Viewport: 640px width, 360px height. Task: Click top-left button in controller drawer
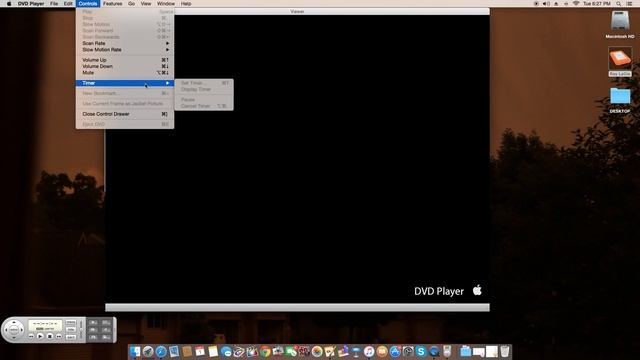click(x=93, y=322)
